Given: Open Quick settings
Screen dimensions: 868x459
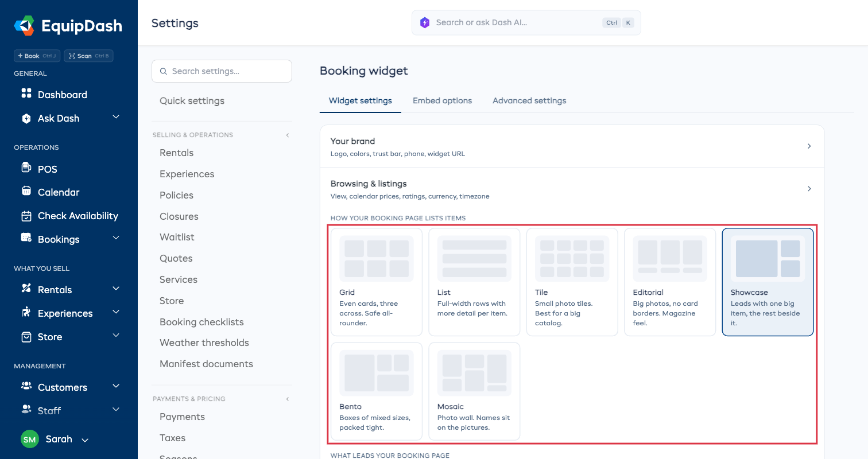Looking at the screenshot, I should pos(192,101).
